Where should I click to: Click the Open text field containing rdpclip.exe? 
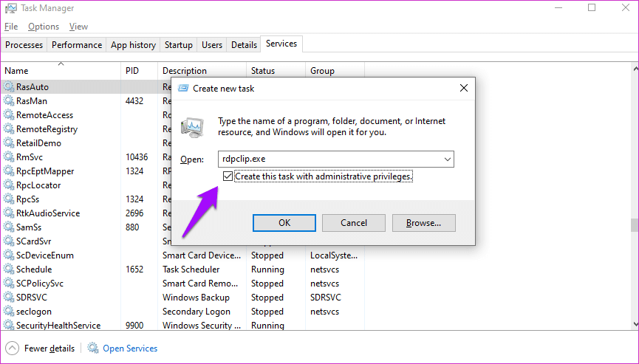[329, 159]
